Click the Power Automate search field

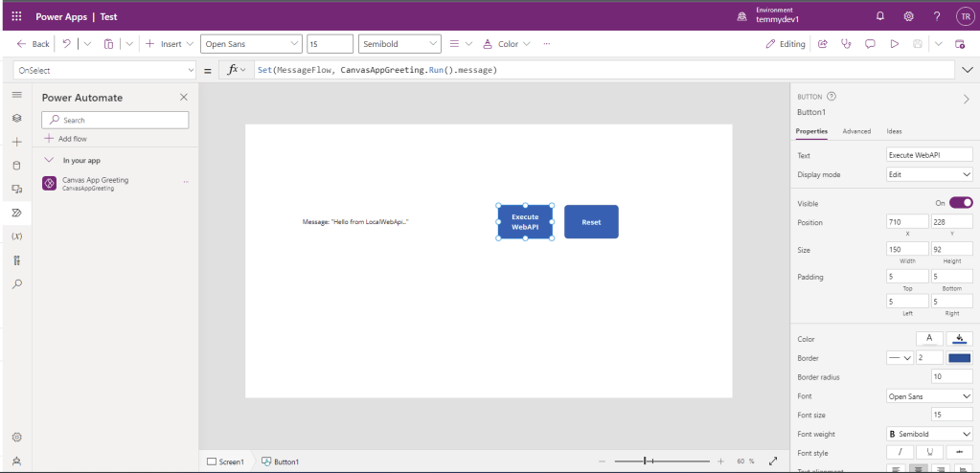[x=115, y=120]
